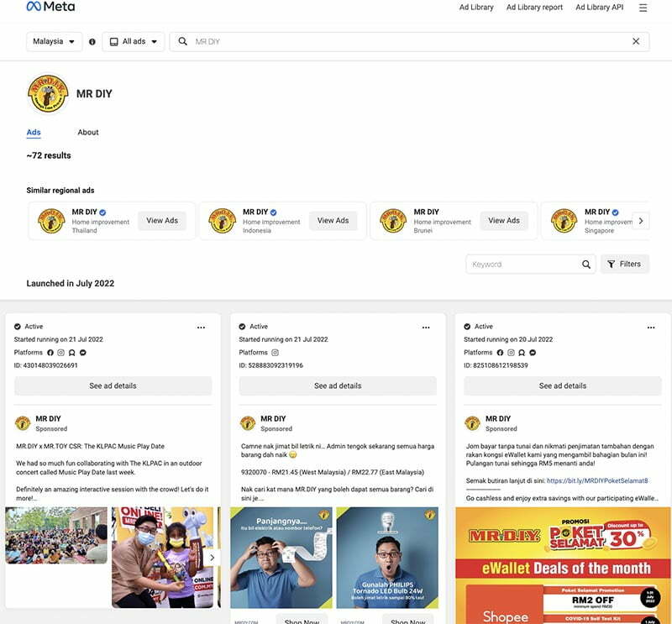Click the search magnifier in the top bar
The width and height of the screenshot is (672, 624).
(x=182, y=41)
